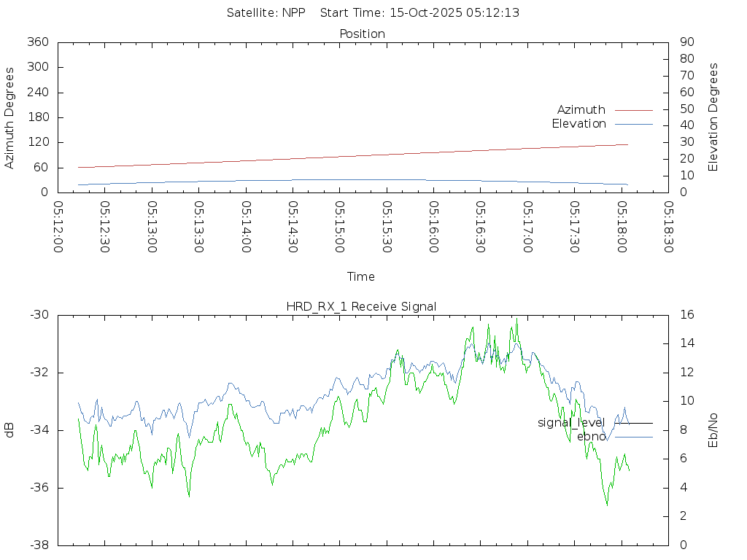Click the Elevation Degrees axis label
Screen dimensions: 747x560
713,117
